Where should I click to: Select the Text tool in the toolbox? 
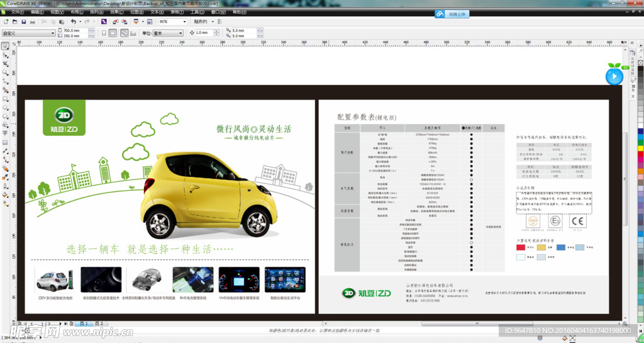click(5, 133)
